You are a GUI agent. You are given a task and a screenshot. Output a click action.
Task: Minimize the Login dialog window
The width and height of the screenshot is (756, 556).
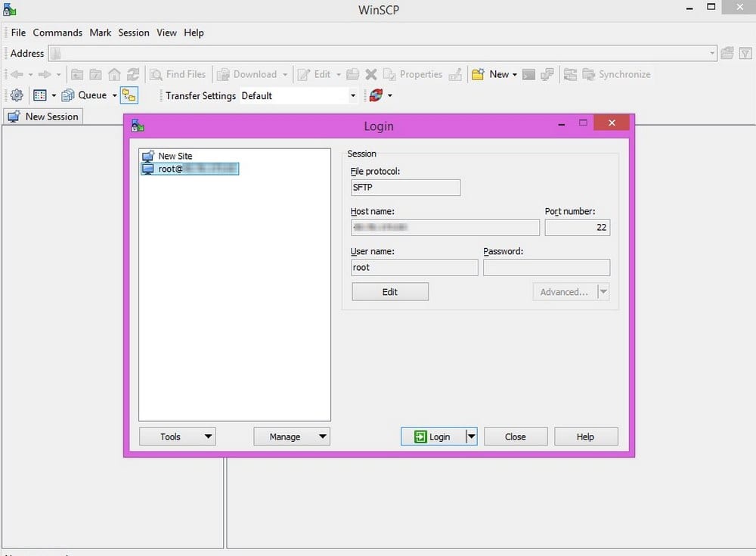click(561, 124)
